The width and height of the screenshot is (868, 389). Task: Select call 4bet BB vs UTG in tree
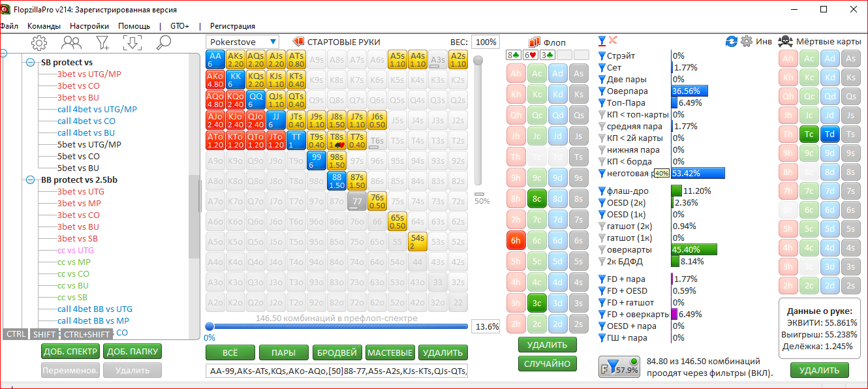click(x=95, y=309)
